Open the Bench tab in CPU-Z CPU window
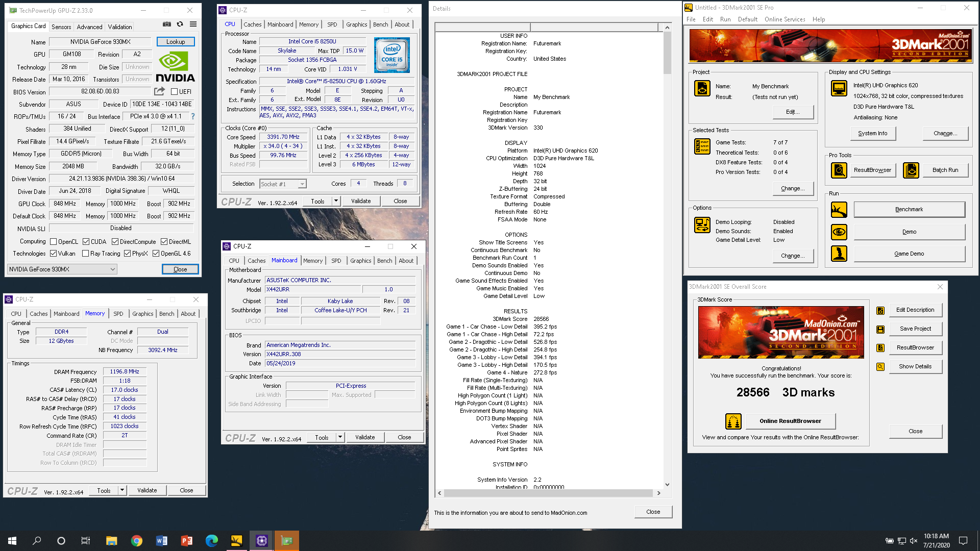This screenshot has height=551, width=980. [380, 24]
